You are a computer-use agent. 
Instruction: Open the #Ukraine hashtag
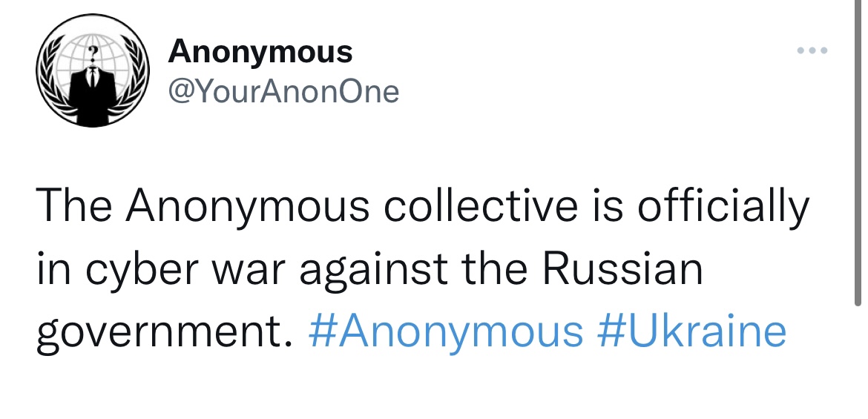pyautogui.click(x=691, y=331)
